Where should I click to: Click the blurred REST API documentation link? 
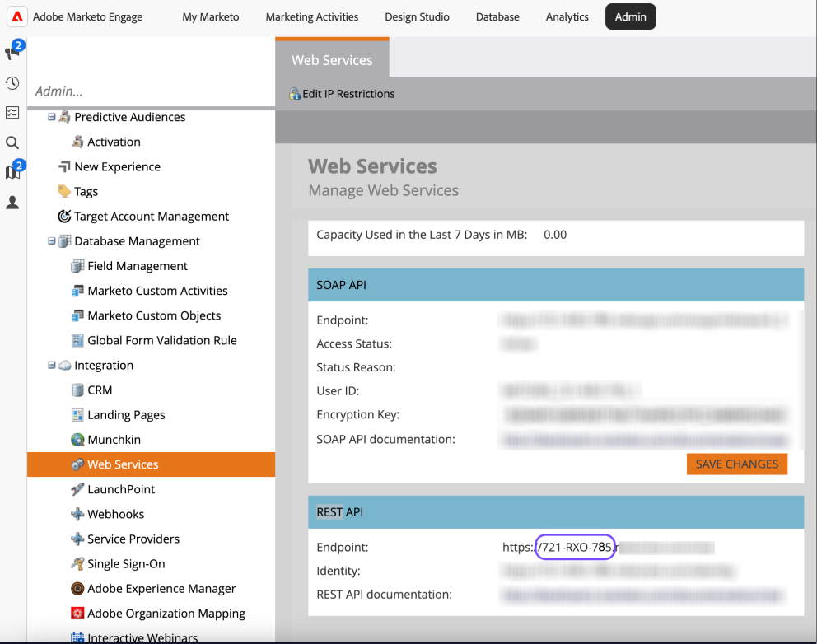pos(642,595)
